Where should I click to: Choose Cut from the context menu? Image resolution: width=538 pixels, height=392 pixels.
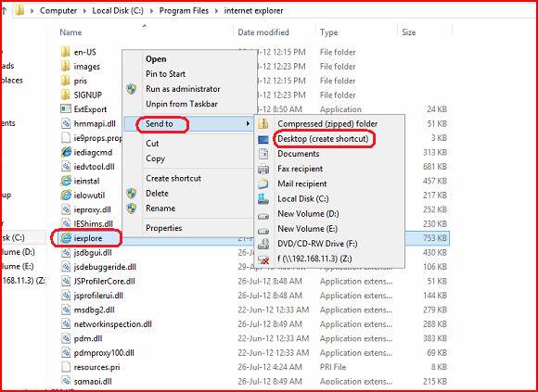coord(152,144)
